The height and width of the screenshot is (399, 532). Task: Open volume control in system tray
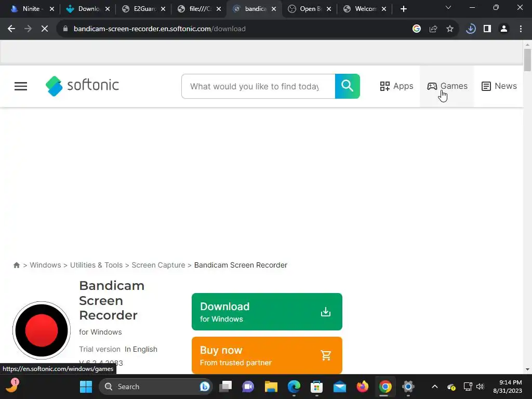480,387
